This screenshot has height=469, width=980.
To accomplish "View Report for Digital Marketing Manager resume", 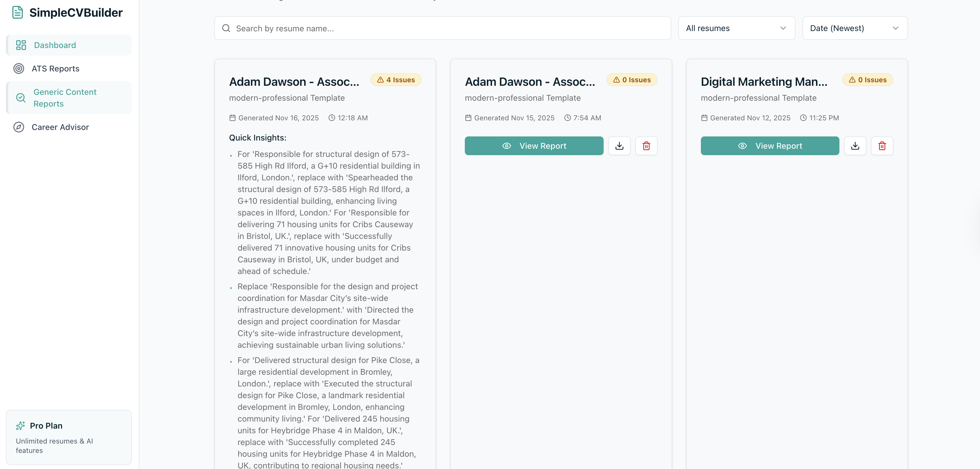I will 770,146.
